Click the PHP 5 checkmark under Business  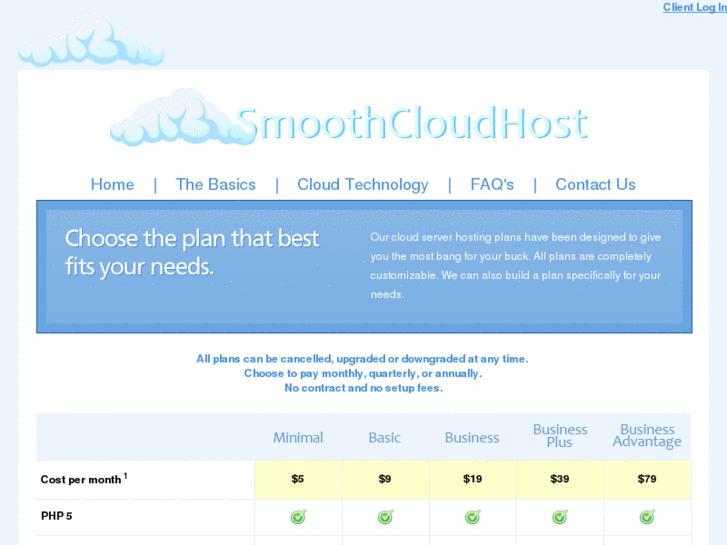pyautogui.click(x=472, y=517)
